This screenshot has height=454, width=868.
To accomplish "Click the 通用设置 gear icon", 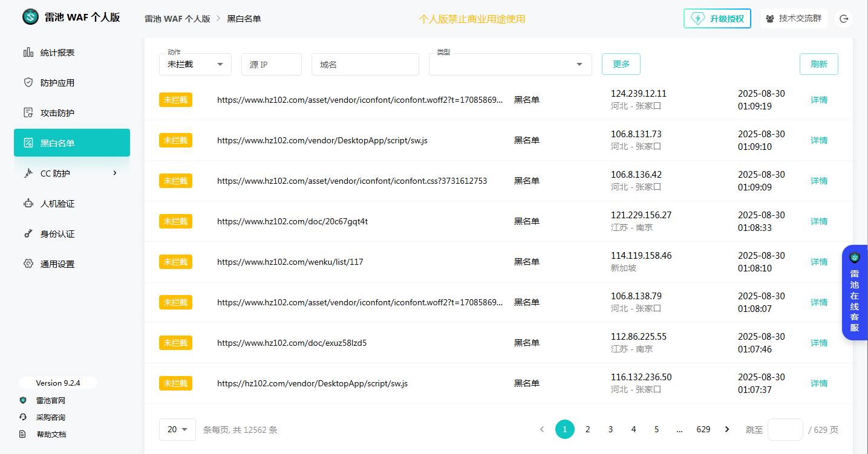I will pyautogui.click(x=28, y=264).
